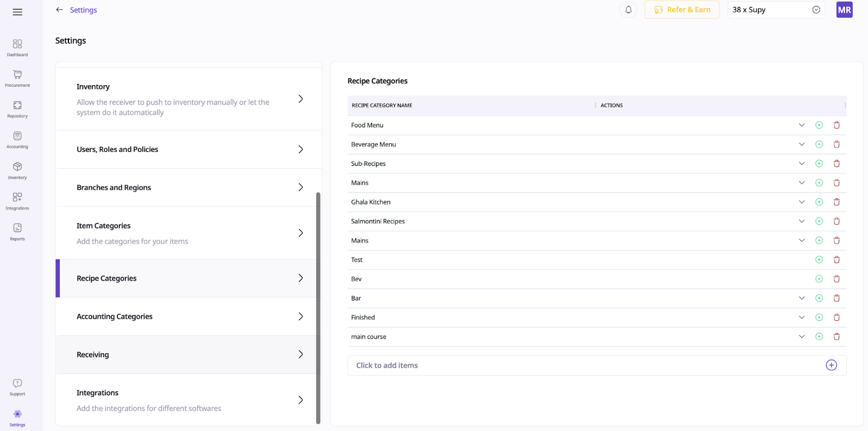Open the MR user avatar

click(x=844, y=10)
